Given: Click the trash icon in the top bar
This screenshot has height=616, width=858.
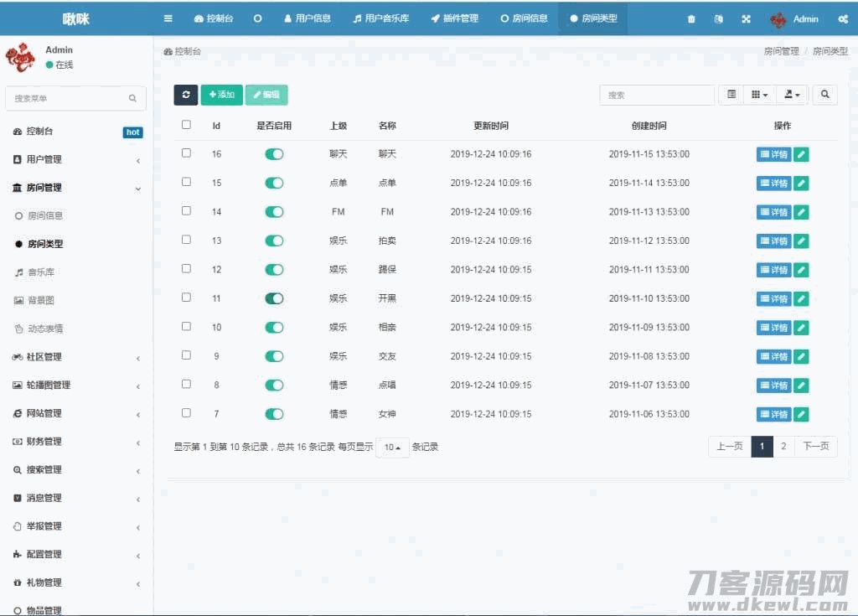Looking at the screenshot, I should 691,18.
